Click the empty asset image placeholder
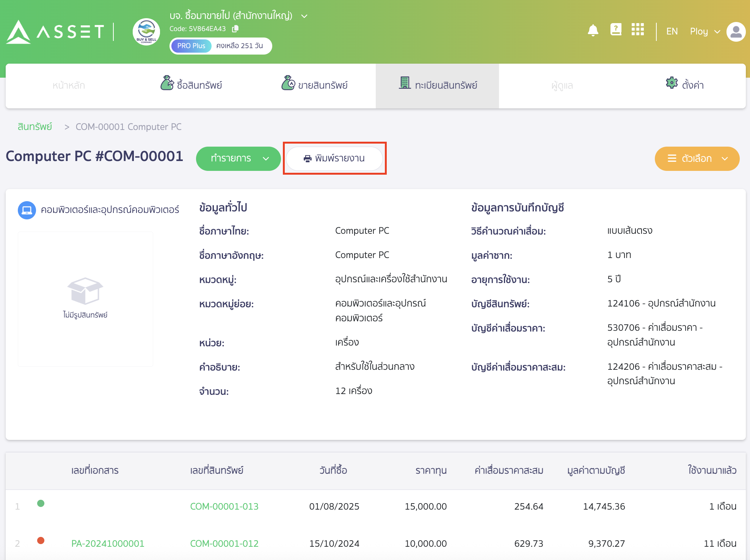This screenshot has height=560, width=750. (85, 299)
